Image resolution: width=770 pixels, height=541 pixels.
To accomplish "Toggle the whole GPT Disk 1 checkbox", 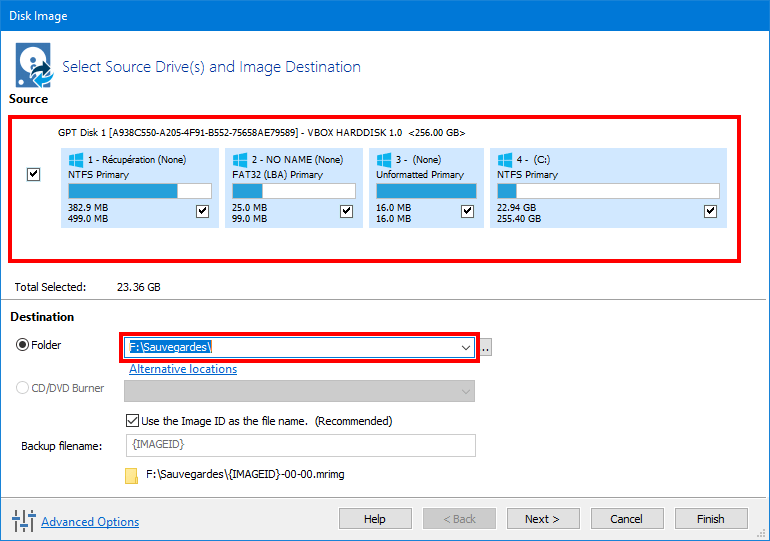I will [x=33, y=174].
